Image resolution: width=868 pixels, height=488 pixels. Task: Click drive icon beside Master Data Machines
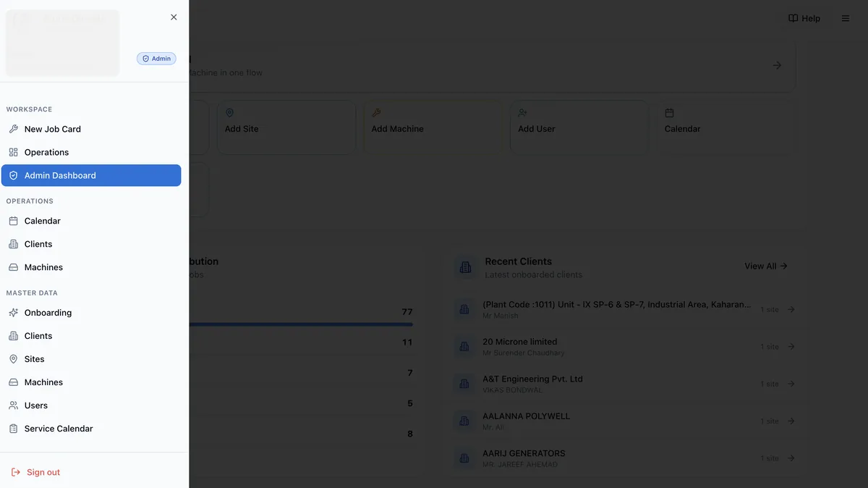tap(13, 382)
